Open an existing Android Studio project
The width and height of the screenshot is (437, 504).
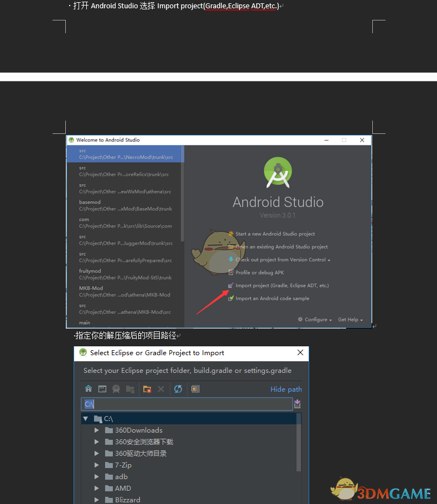(282, 247)
